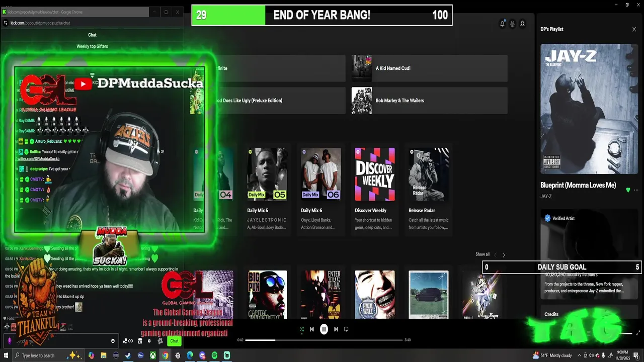The width and height of the screenshot is (644, 362).
Task: Open the Discover Weekly playlist
Action: coord(375,189)
